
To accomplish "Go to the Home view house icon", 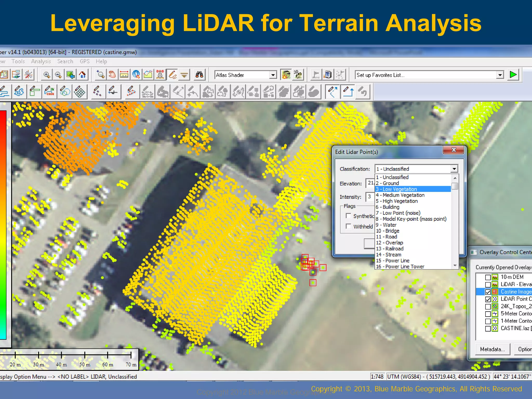I will (82, 75).
